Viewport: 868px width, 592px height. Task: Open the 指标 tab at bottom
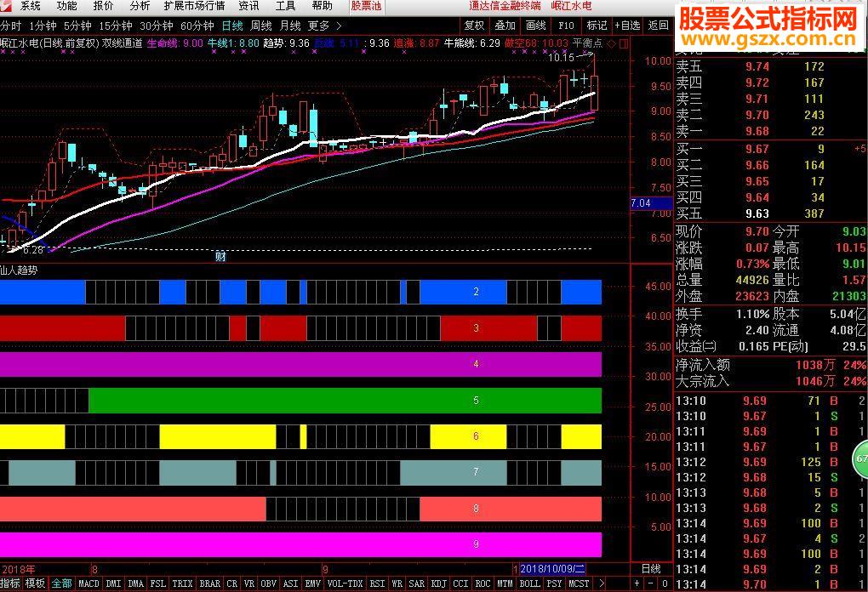[10, 583]
